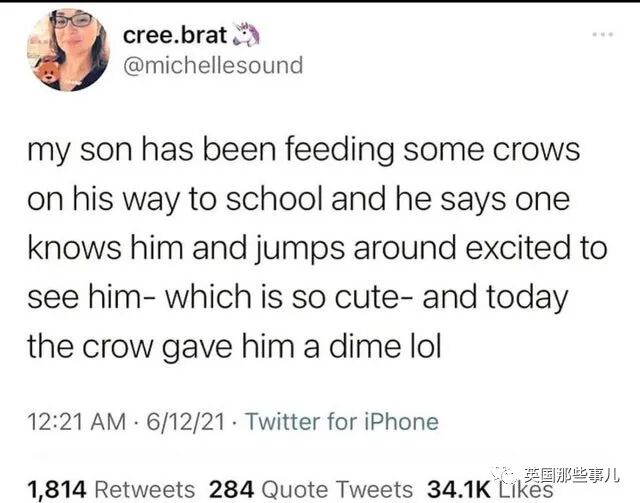View the 1,814 Retweets list

coord(111,489)
